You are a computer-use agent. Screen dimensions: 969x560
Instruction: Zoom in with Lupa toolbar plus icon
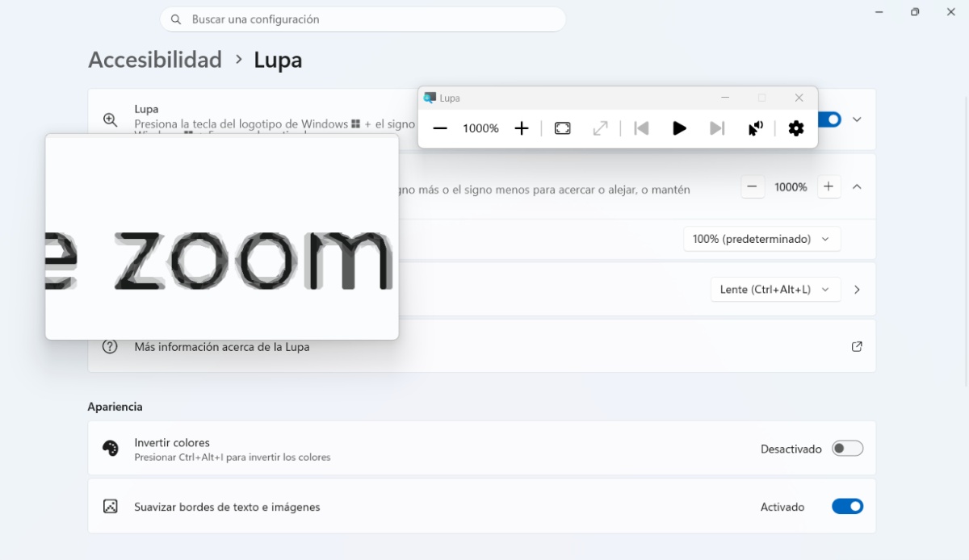tap(522, 128)
